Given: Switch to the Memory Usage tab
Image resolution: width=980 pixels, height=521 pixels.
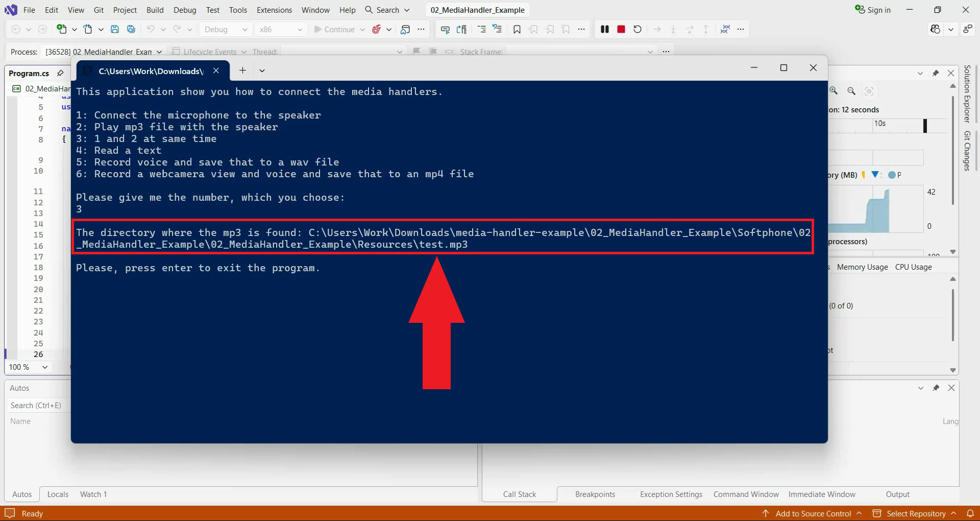Looking at the screenshot, I should pos(862,267).
